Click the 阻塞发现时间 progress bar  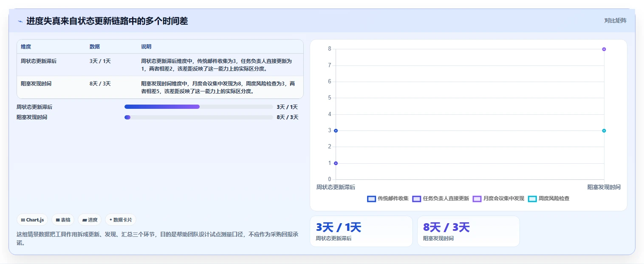[x=198, y=117]
